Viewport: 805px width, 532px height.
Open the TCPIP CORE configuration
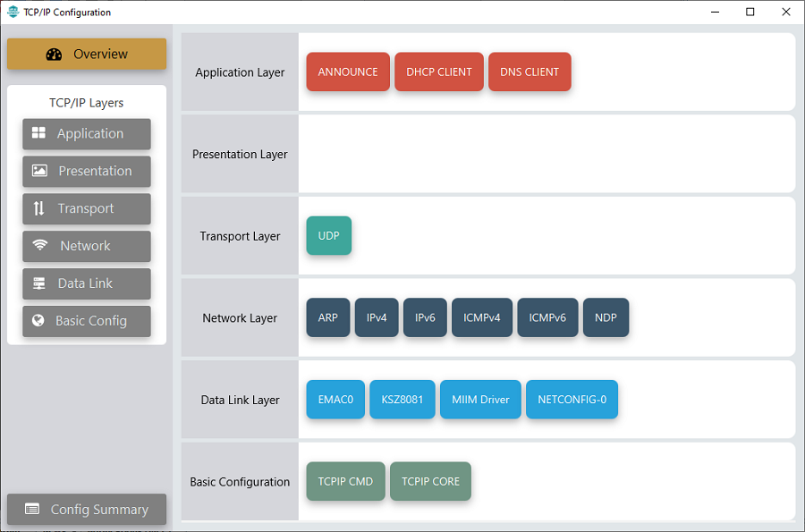(430, 482)
